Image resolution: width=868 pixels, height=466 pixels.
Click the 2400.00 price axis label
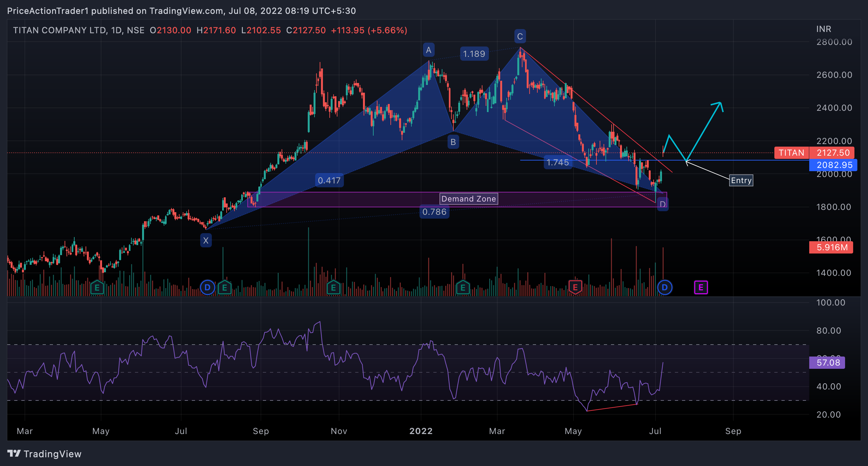point(834,108)
